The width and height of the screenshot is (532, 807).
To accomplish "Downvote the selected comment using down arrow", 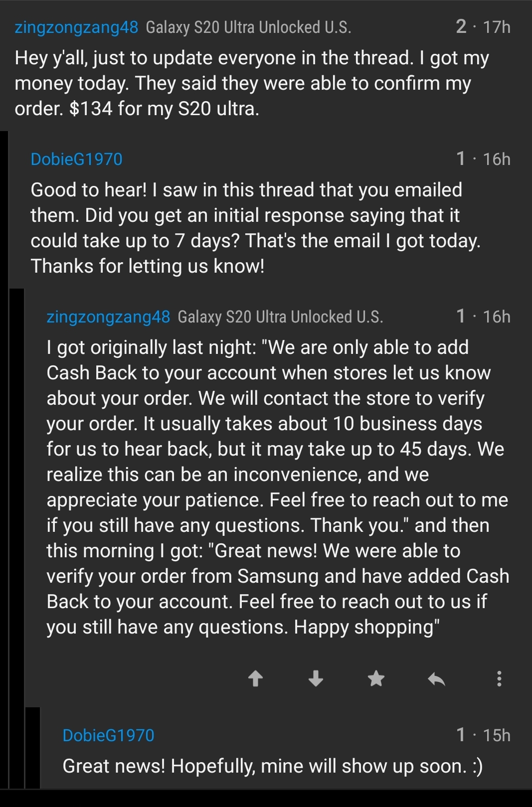I will 316,678.
